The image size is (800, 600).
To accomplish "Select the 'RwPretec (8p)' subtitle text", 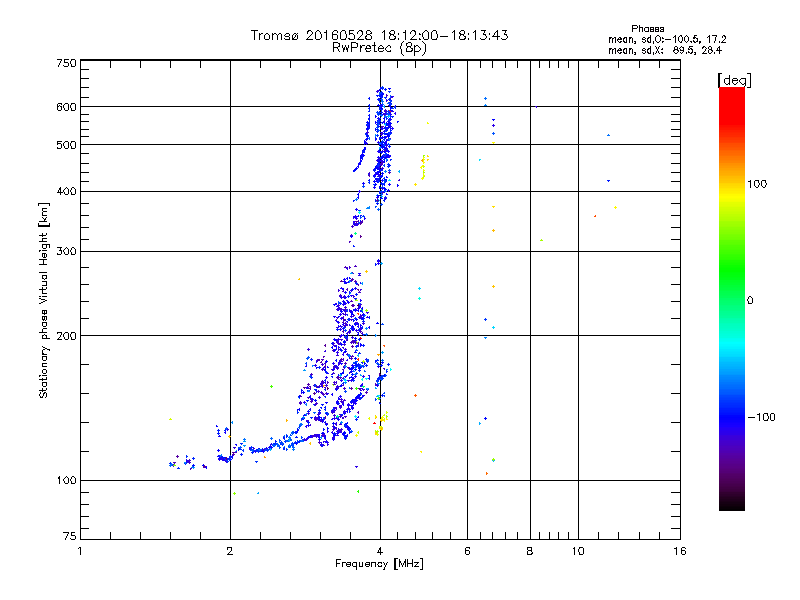I will tap(379, 48).
